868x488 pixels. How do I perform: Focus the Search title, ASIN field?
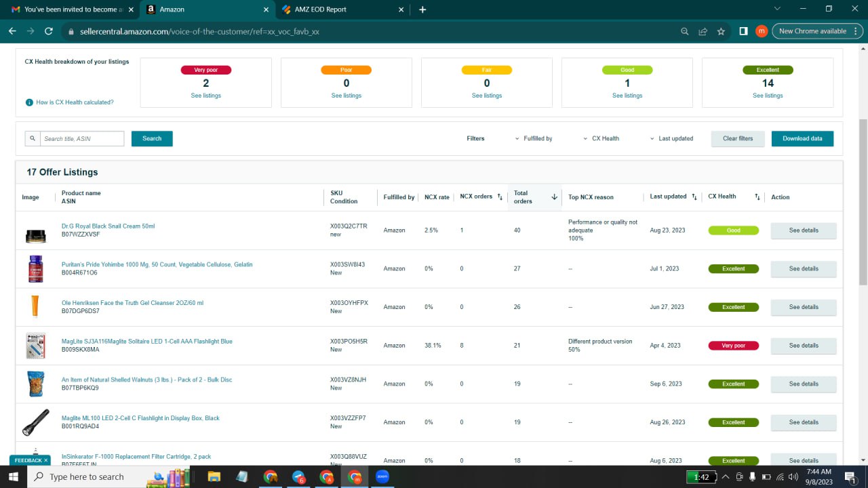point(82,138)
